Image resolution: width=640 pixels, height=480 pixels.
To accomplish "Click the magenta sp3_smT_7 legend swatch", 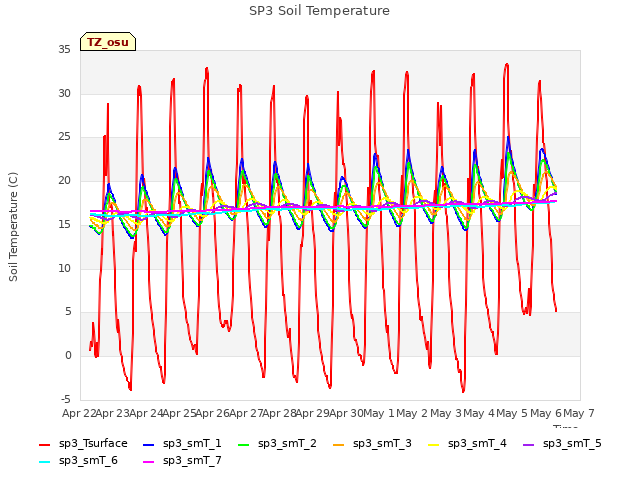I will pyautogui.click(x=149, y=462).
